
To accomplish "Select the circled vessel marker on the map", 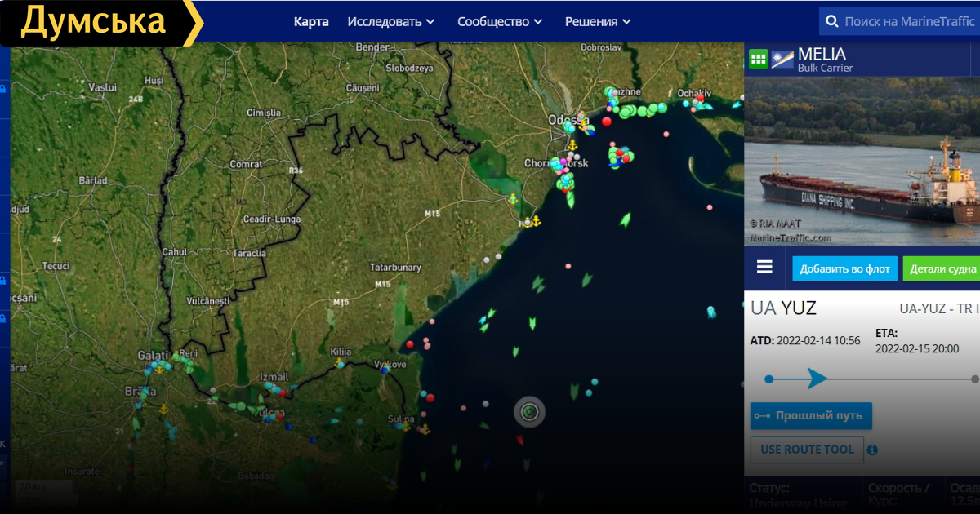I will (x=529, y=411).
